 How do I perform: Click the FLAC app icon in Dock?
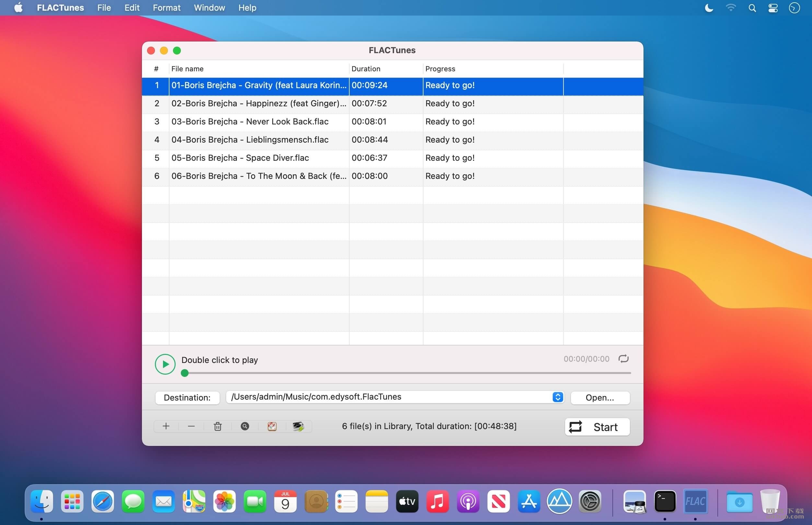click(x=695, y=501)
